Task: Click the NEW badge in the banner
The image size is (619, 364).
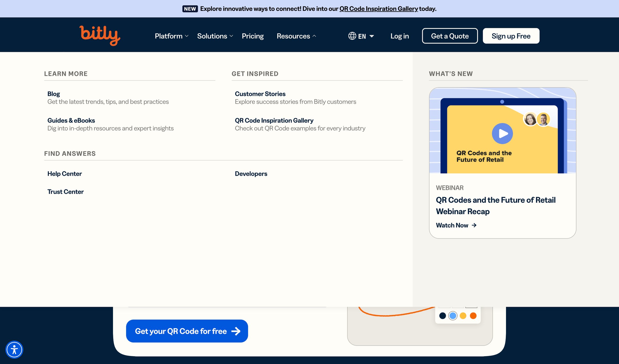Action: [190, 9]
